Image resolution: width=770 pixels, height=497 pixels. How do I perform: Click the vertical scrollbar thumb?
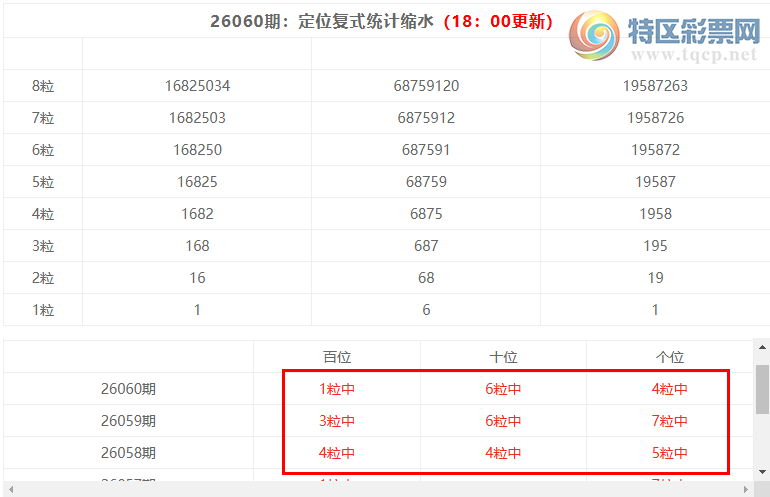click(x=762, y=389)
